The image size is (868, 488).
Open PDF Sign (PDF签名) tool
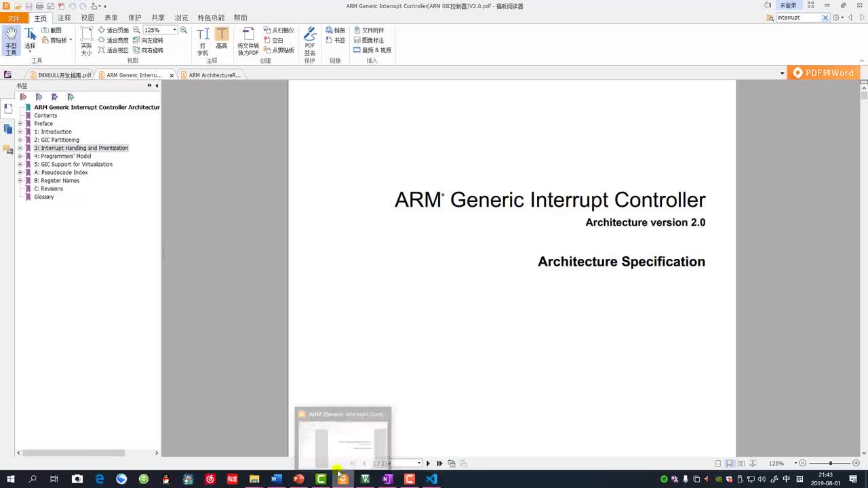310,41
